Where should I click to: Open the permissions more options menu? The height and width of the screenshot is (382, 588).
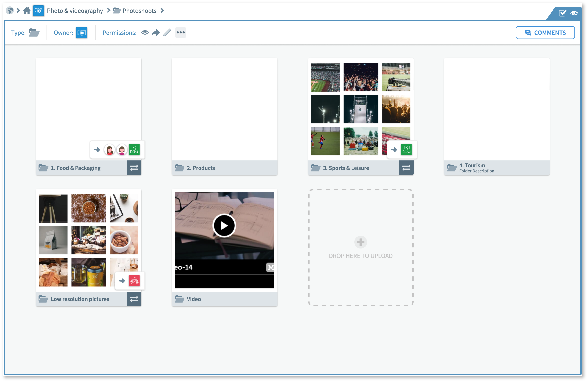(181, 33)
